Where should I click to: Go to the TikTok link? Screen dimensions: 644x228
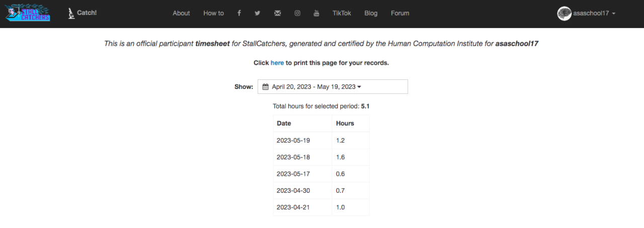click(x=342, y=14)
